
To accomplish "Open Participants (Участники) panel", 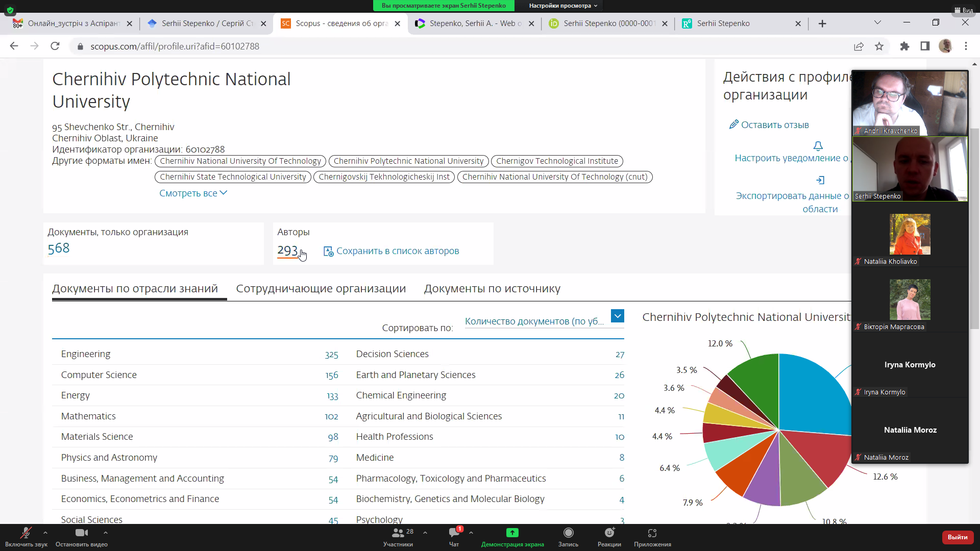I will tap(398, 533).
